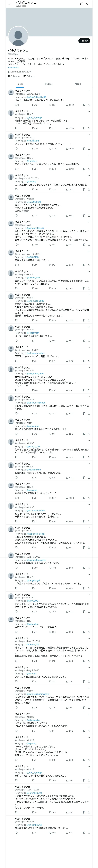98x868 pixels.
Task: View analytics of the reply to @ca97000814
Action: (x=67, y=216)
